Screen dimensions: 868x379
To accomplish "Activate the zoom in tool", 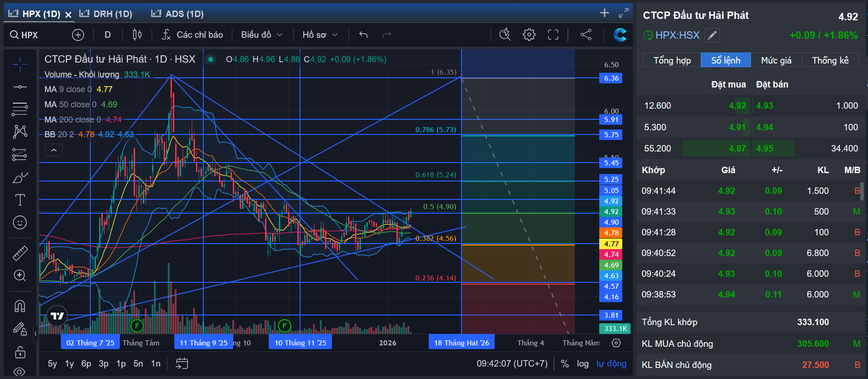I will (20, 275).
